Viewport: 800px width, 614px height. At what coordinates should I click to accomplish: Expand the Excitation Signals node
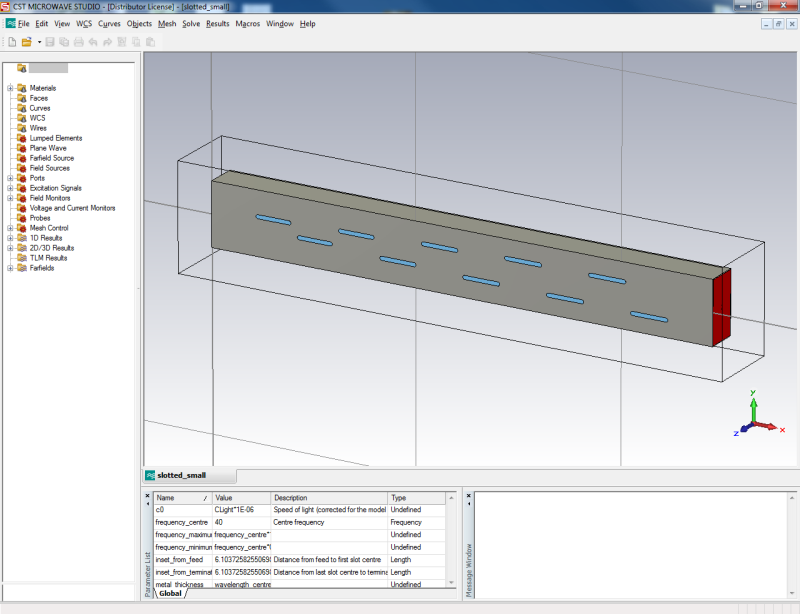[10, 188]
